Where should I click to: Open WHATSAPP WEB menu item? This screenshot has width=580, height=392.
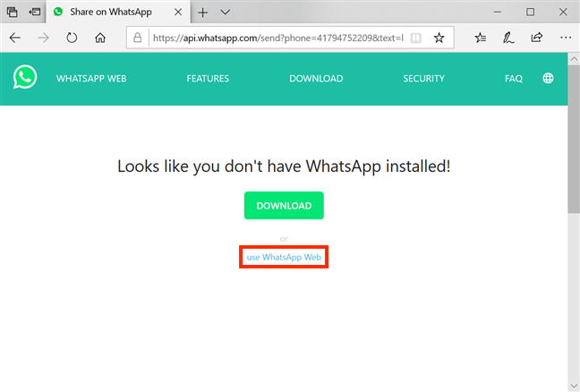[91, 79]
